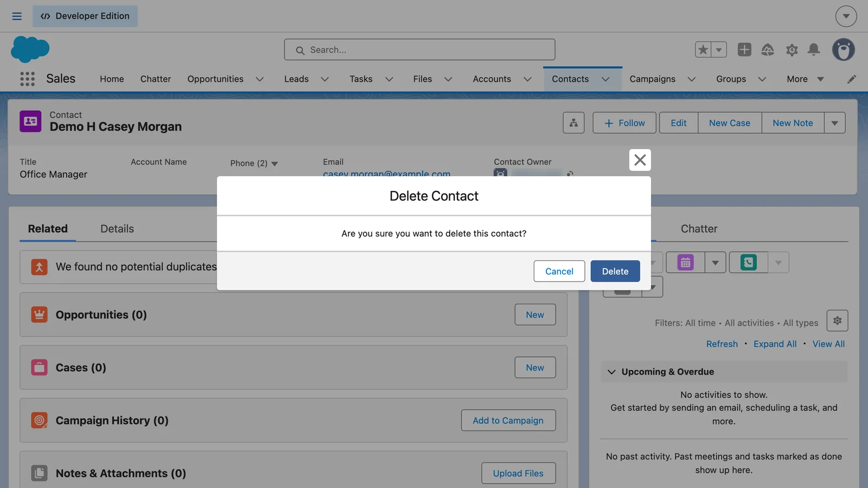868x488 pixels.
Task: Open the hamburger menu at top left
Action: click(17, 16)
